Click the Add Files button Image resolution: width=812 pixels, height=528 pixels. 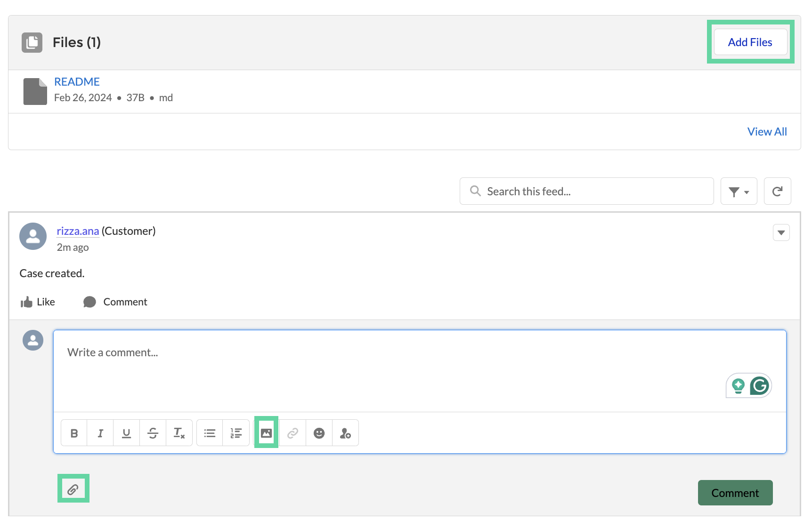point(750,42)
